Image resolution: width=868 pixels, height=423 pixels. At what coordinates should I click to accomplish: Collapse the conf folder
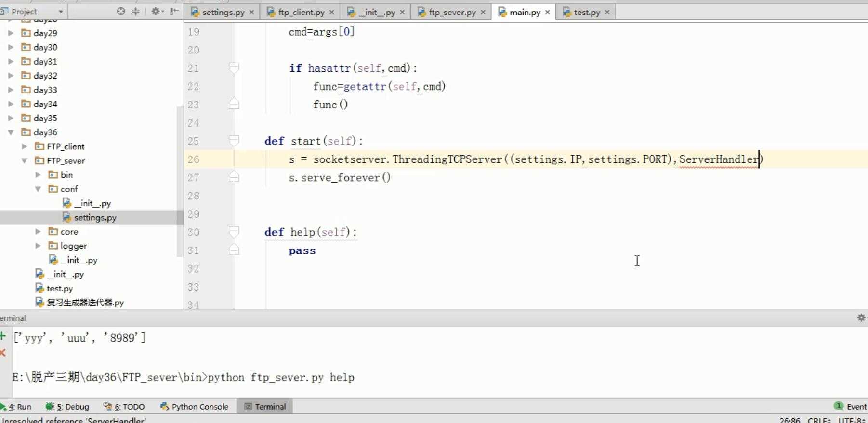(x=38, y=189)
